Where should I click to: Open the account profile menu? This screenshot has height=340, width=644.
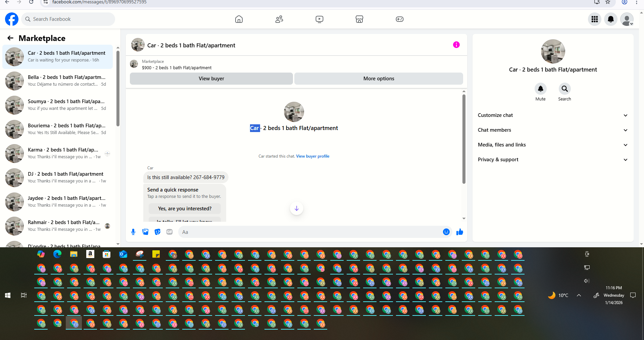tap(627, 19)
